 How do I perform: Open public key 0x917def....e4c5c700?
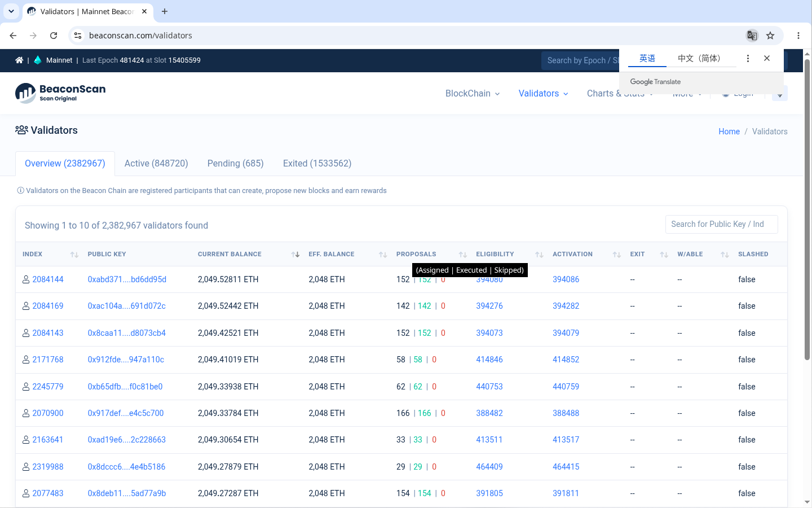[126, 413]
